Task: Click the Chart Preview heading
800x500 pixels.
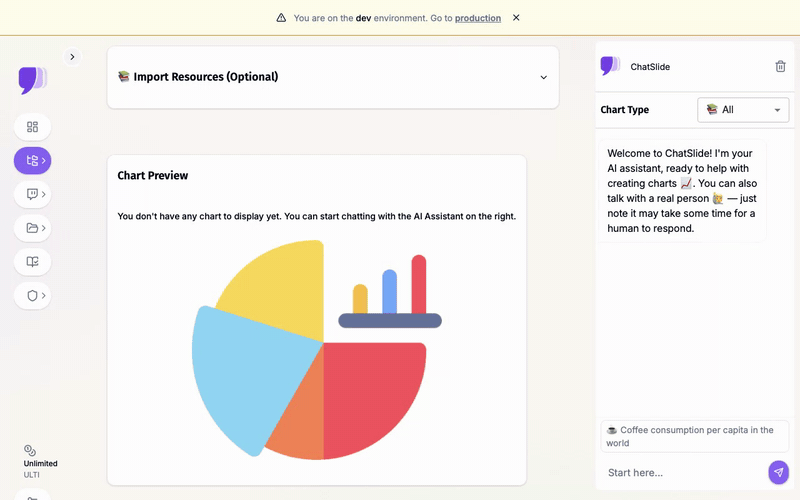Action: tap(153, 176)
